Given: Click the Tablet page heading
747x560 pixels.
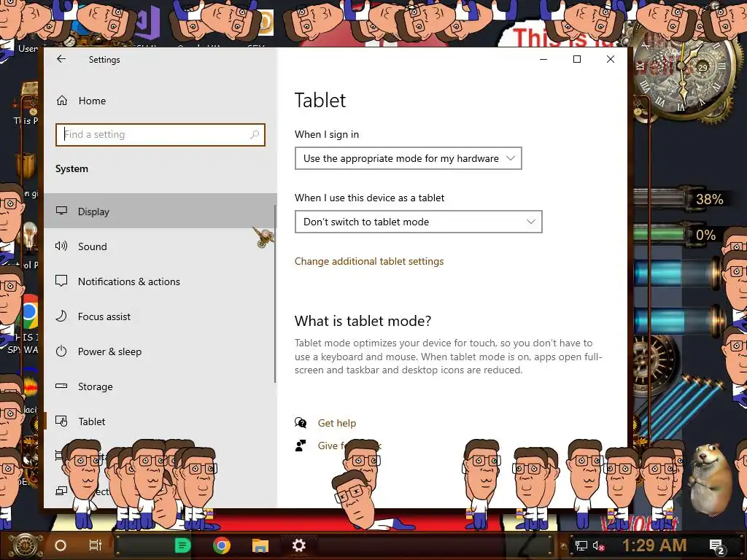Looking at the screenshot, I should click(x=320, y=101).
